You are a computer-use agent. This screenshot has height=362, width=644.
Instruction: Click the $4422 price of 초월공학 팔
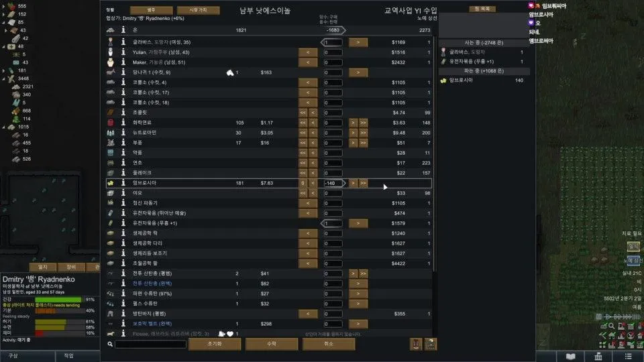click(x=398, y=263)
